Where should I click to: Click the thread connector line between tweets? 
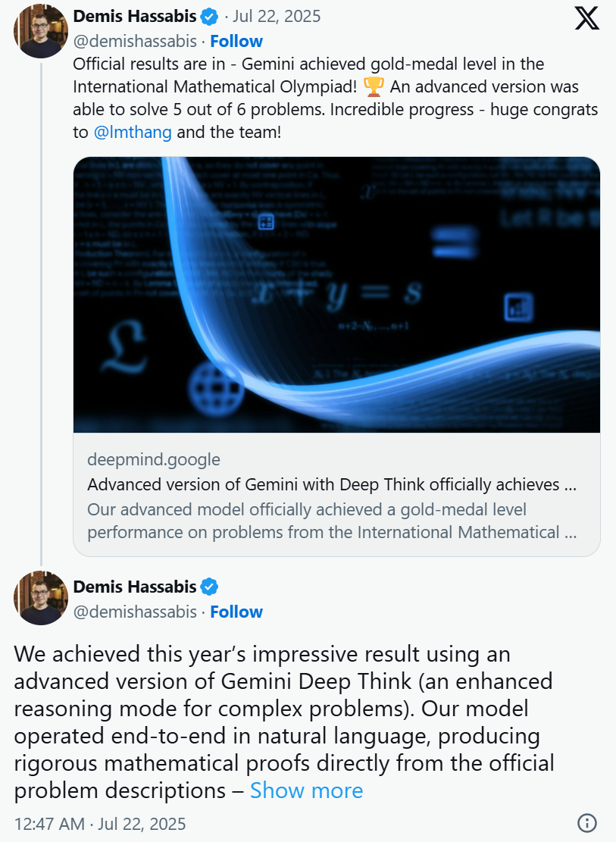tap(40, 303)
